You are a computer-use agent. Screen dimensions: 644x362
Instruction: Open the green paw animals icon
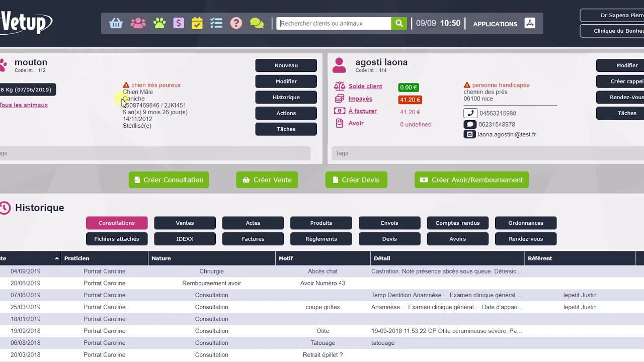159,24
